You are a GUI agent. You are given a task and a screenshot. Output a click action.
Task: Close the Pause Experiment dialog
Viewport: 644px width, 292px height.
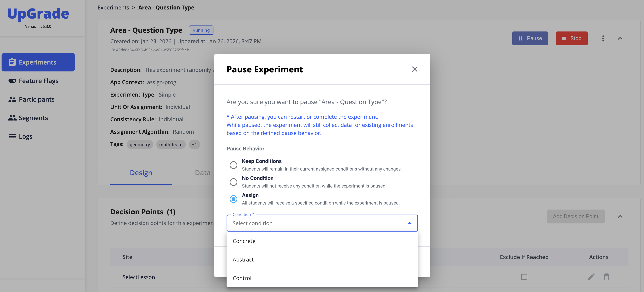click(415, 69)
